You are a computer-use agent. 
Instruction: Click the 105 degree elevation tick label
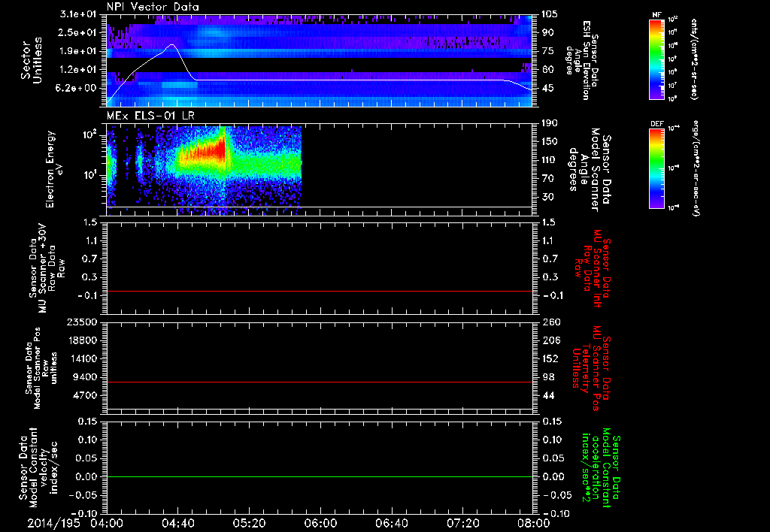550,14
